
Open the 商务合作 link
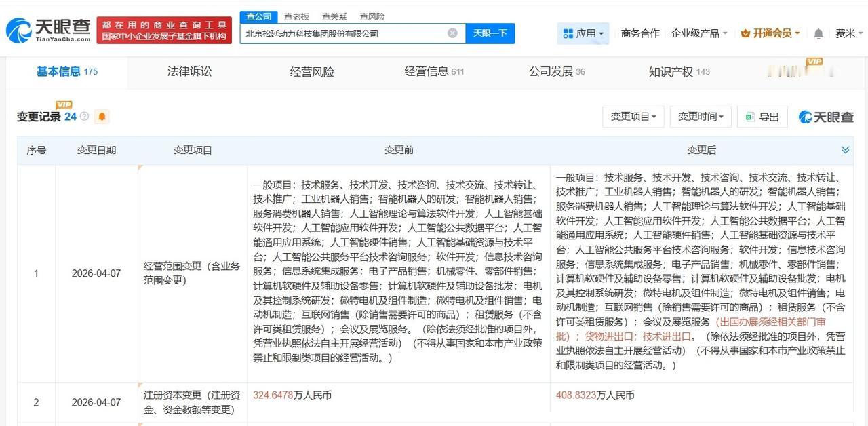[639, 32]
